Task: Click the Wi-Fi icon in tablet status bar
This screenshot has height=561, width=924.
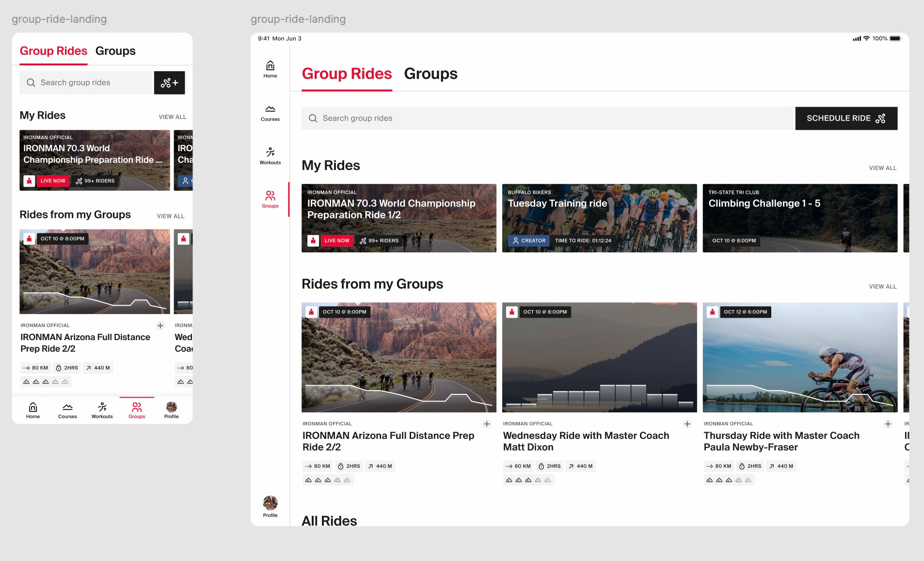Action: (x=866, y=38)
